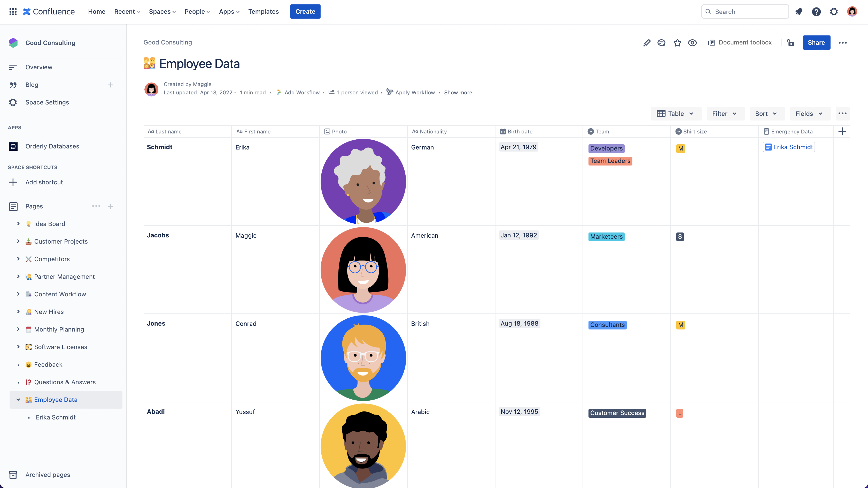Click the edit pencil icon
Screen dimensions: 868x488
click(647, 43)
